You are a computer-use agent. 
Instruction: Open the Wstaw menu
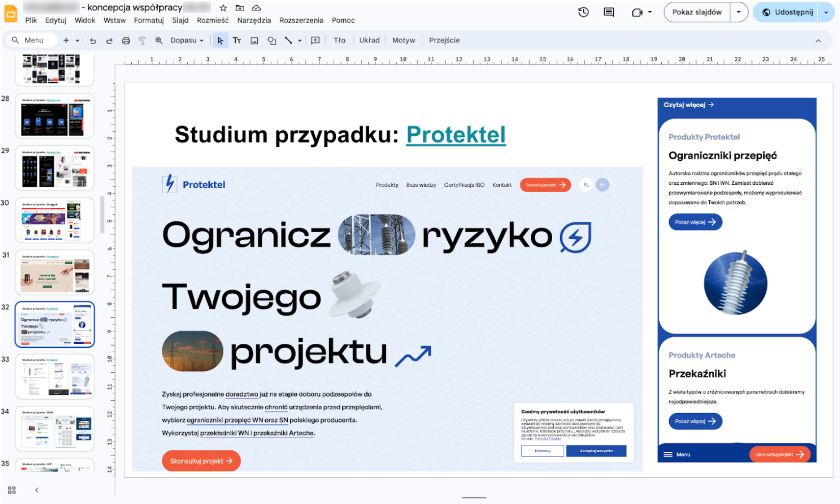(114, 20)
